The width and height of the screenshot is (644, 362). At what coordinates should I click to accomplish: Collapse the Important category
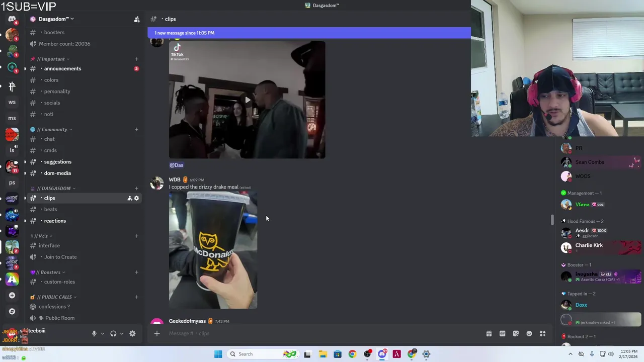[53, 59]
